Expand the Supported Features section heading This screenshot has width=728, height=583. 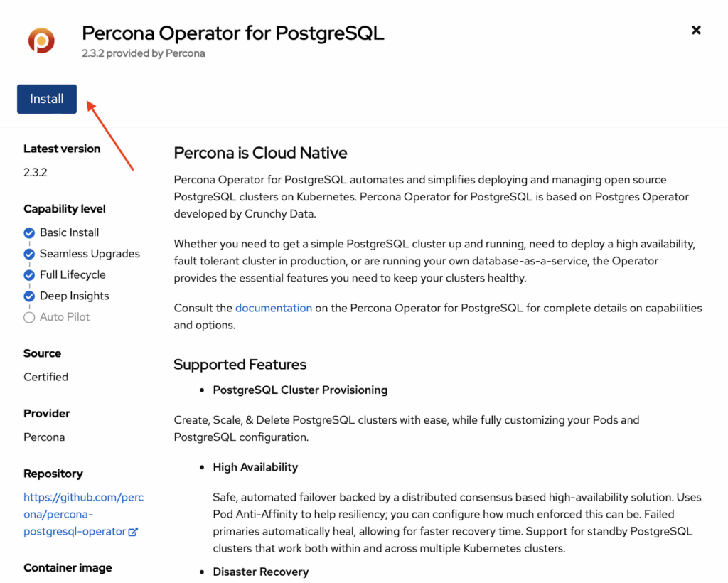point(240,365)
